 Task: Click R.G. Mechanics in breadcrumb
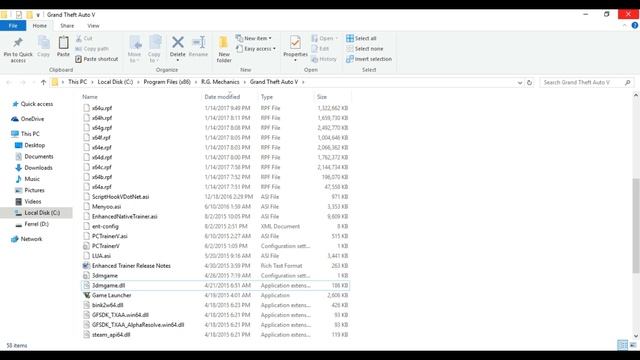pos(220,82)
